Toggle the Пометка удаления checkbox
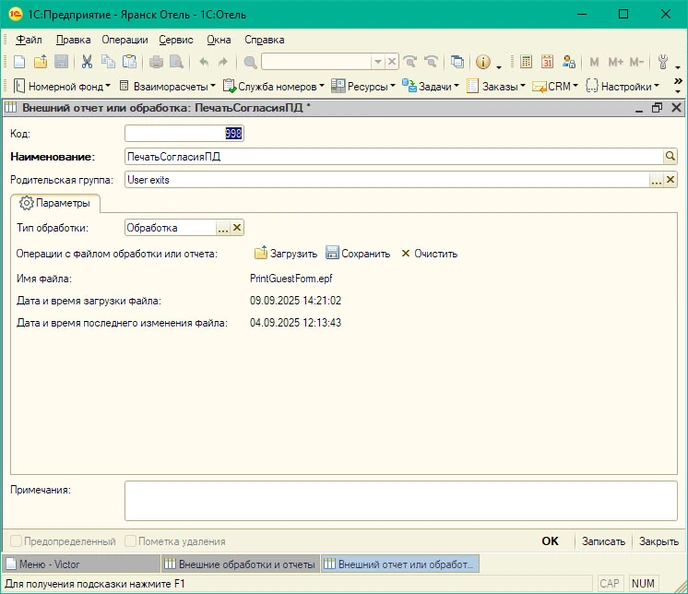Viewport: 688px width, 594px height. point(131,541)
